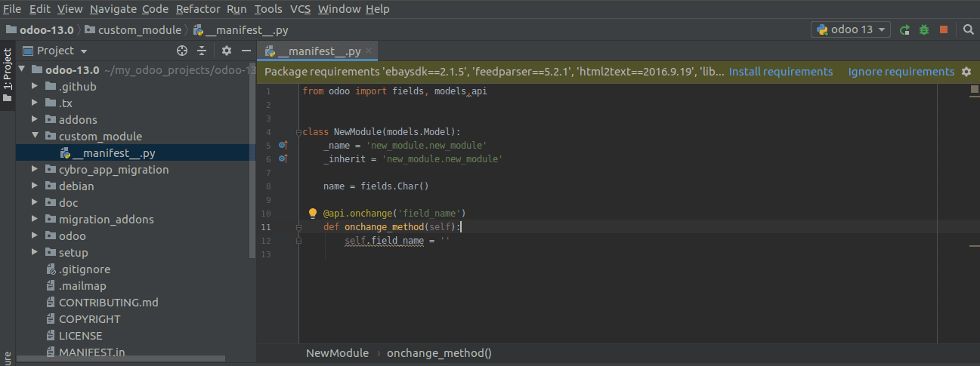Select the .gitignore file
Image resolution: width=980 pixels, height=366 pixels.
(78, 269)
